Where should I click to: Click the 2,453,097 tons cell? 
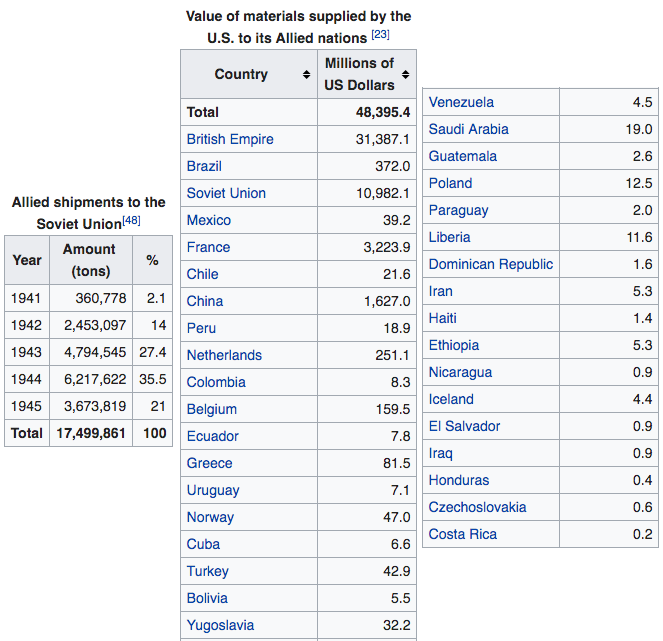coord(91,326)
